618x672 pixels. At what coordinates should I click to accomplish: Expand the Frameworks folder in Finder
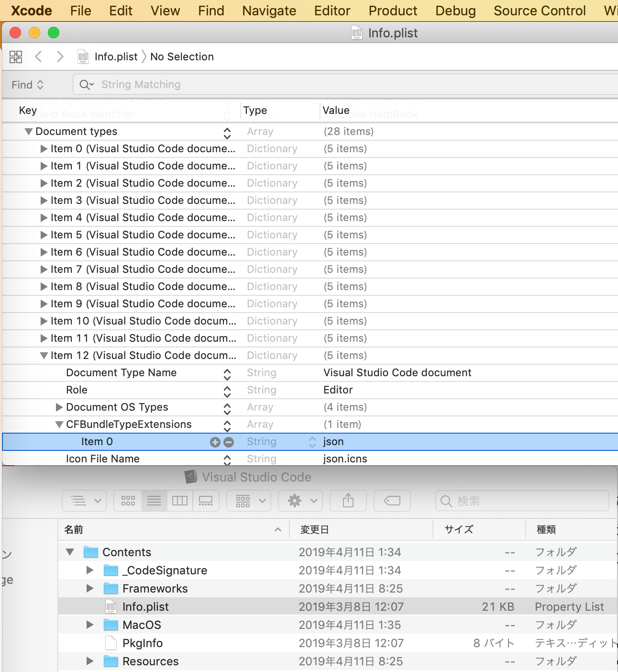click(x=90, y=589)
